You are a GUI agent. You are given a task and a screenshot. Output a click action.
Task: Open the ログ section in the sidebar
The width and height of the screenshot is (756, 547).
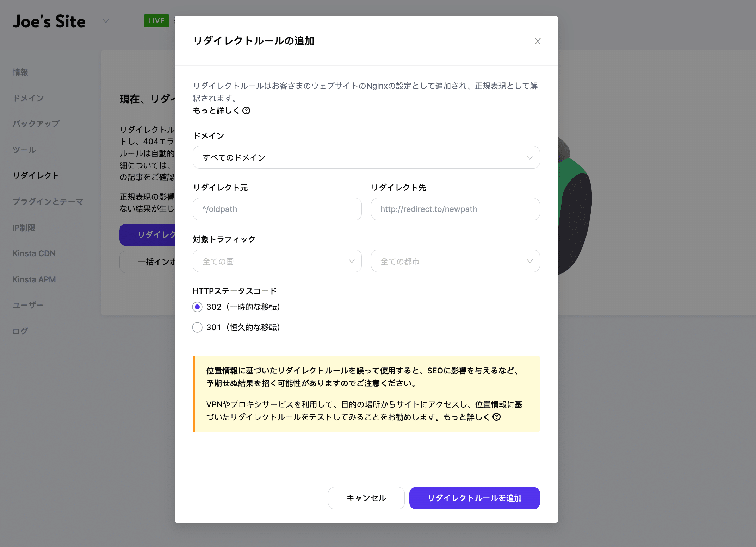click(19, 331)
